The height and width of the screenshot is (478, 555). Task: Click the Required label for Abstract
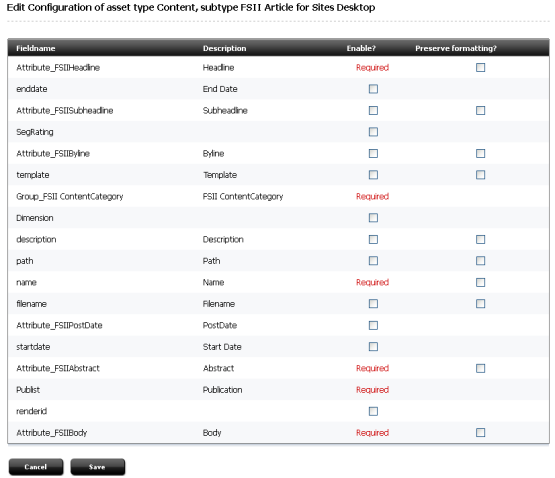[372, 368]
